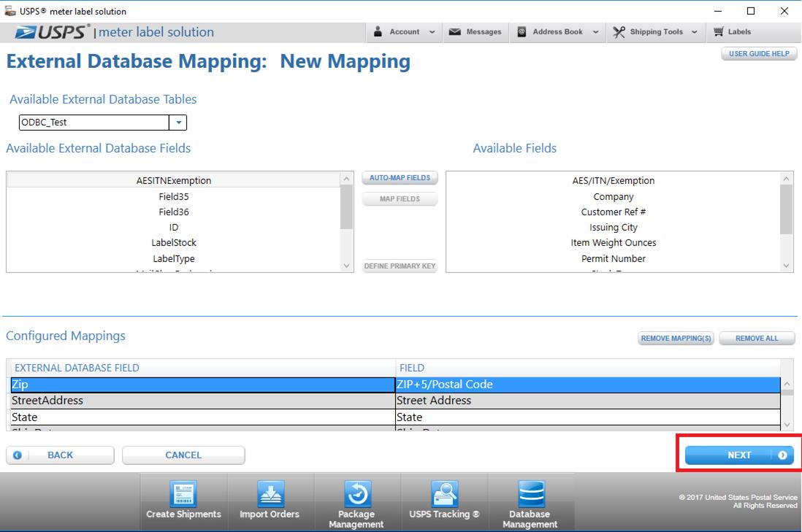802x532 pixels.
Task: Click the Map Fields button
Action: 400,198
